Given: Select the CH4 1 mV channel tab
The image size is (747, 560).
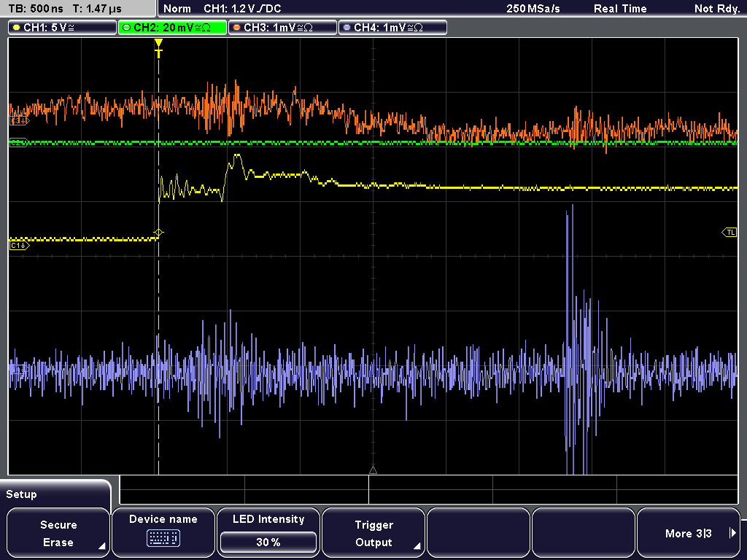Looking at the screenshot, I should pyautogui.click(x=392, y=28).
